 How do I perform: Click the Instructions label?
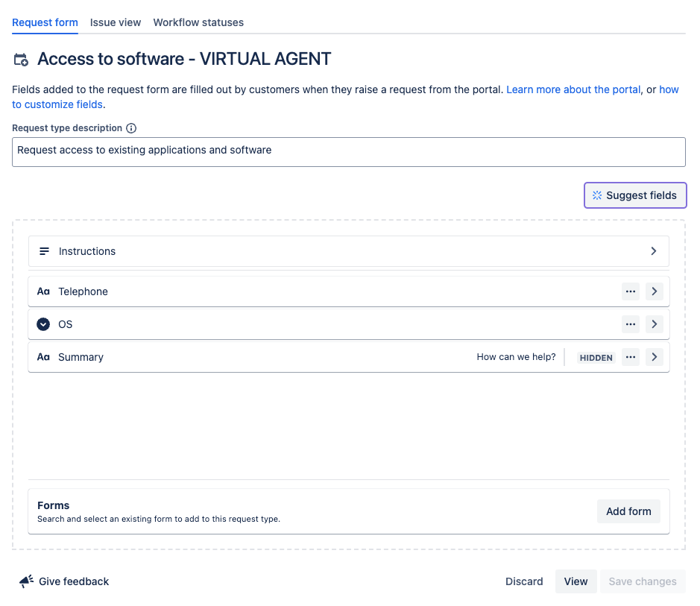(x=87, y=251)
